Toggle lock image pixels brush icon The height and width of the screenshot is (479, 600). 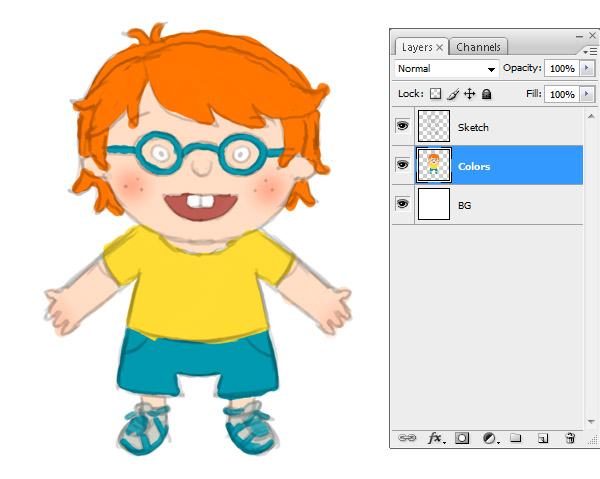coord(453,94)
